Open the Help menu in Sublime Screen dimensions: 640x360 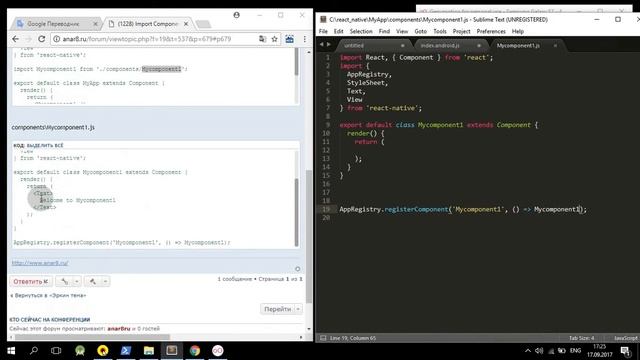[x=518, y=31]
